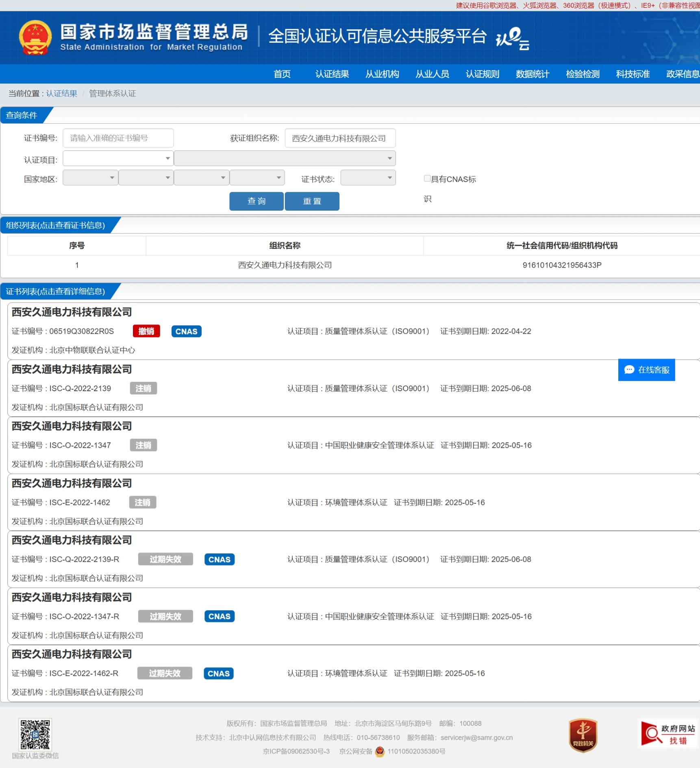Open 京公网安备 11010502035380号 footer link
Viewport: 700px width, 768px height.
tap(392, 751)
